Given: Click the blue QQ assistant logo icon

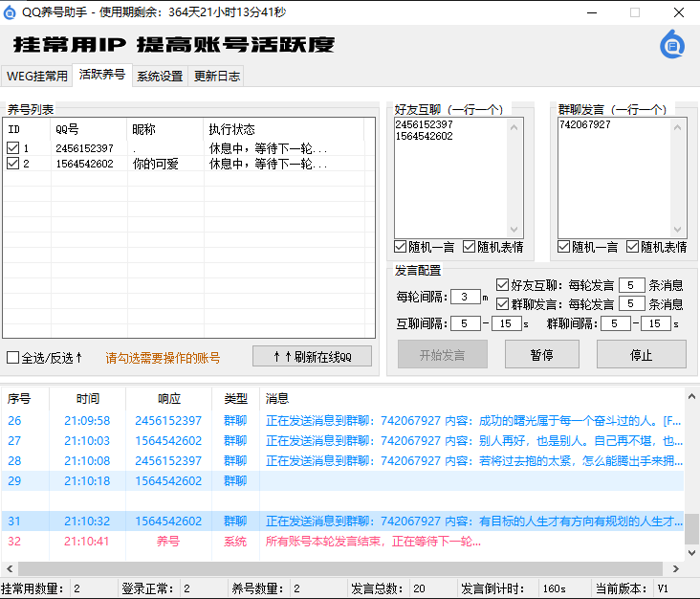Looking at the screenshot, I should 672,44.
